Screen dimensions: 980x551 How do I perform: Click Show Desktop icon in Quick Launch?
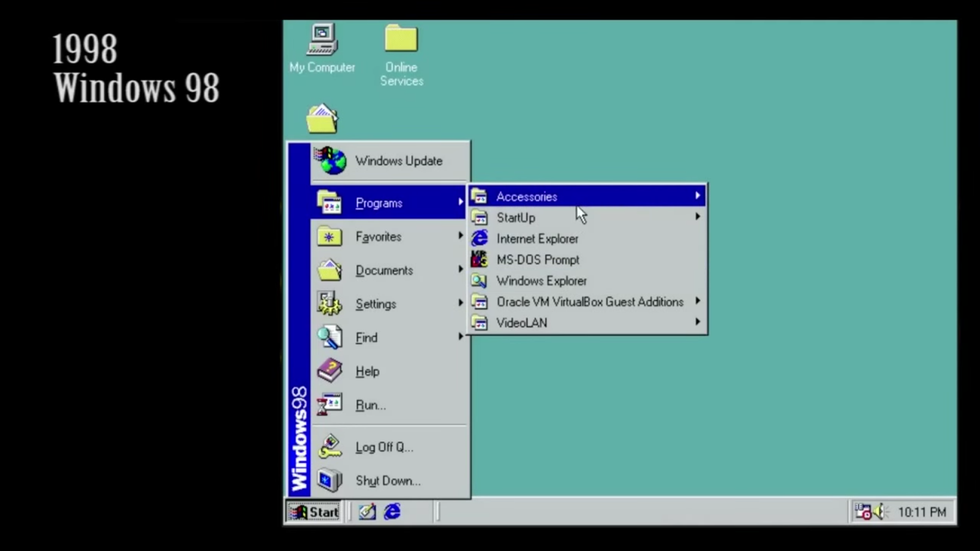tap(367, 511)
